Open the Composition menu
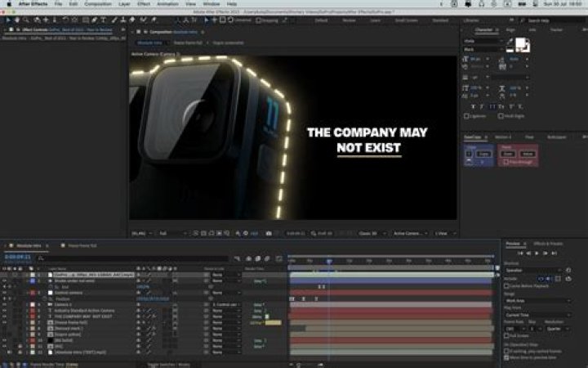This screenshot has height=368, width=588. 98,4
